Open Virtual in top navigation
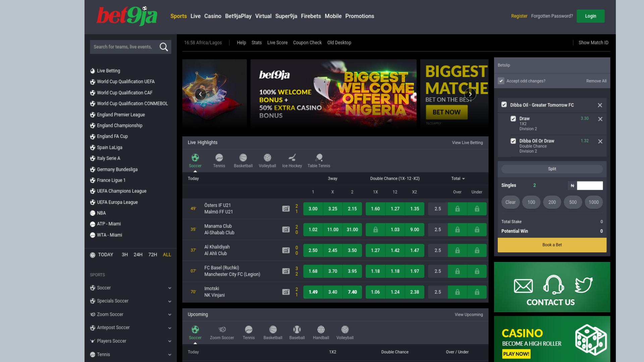This screenshot has height=362, width=644. (x=263, y=16)
